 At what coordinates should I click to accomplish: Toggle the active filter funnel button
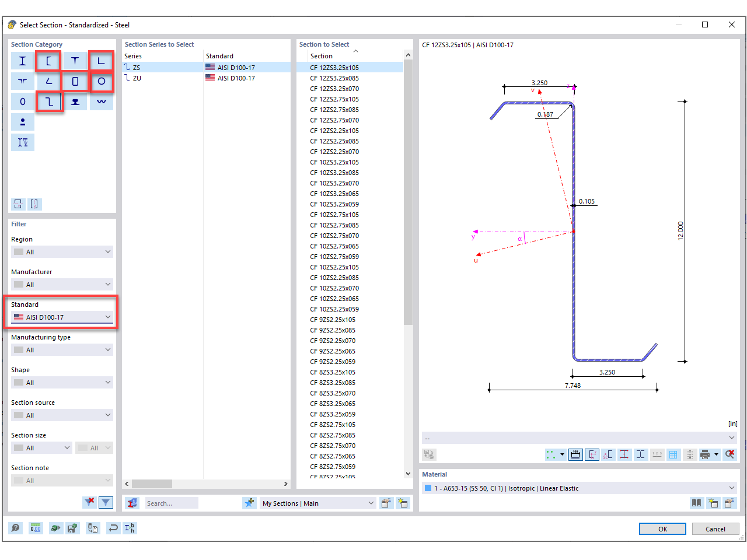(x=106, y=502)
